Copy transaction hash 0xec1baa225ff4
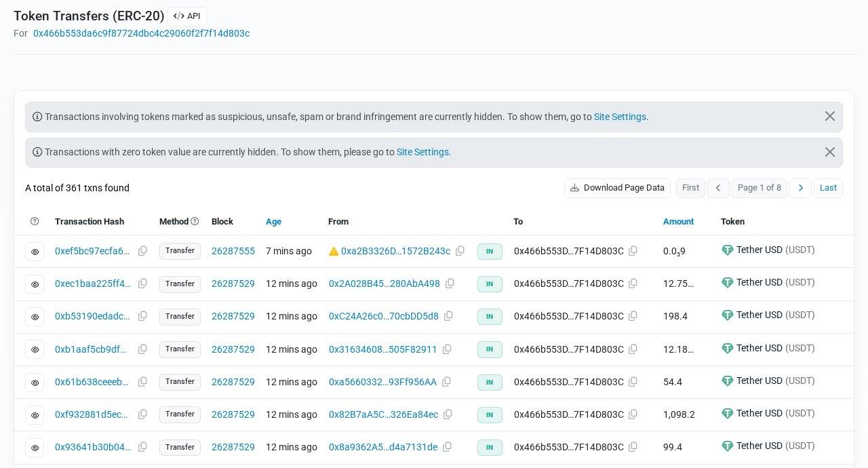The width and height of the screenshot is (868, 468). (142, 284)
